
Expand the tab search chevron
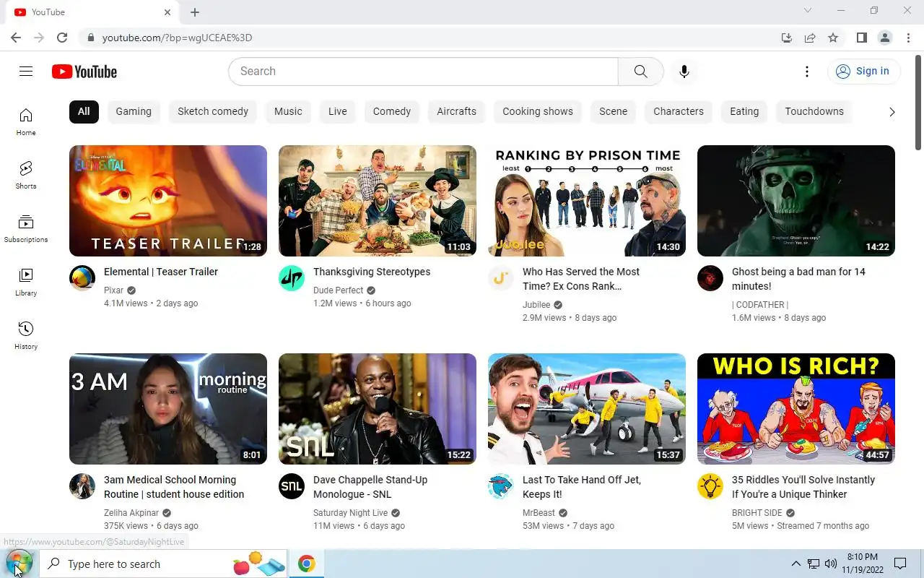(808, 11)
